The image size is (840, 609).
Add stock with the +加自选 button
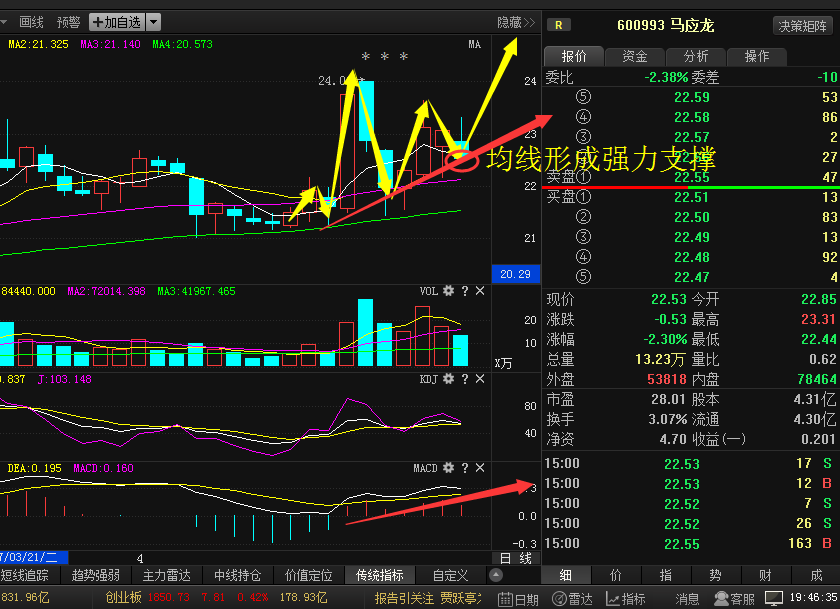click(x=117, y=22)
